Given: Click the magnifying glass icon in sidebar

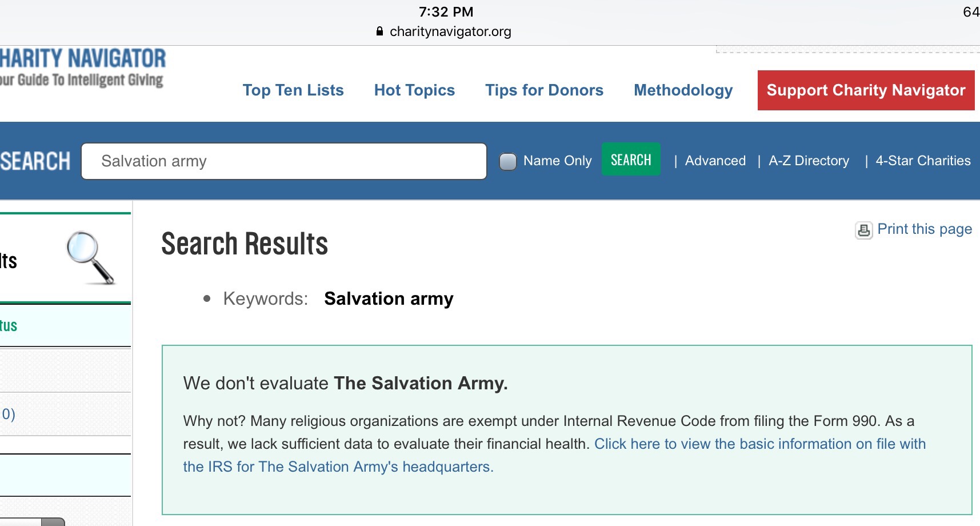Looking at the screenshot, I should click(90, 257).
